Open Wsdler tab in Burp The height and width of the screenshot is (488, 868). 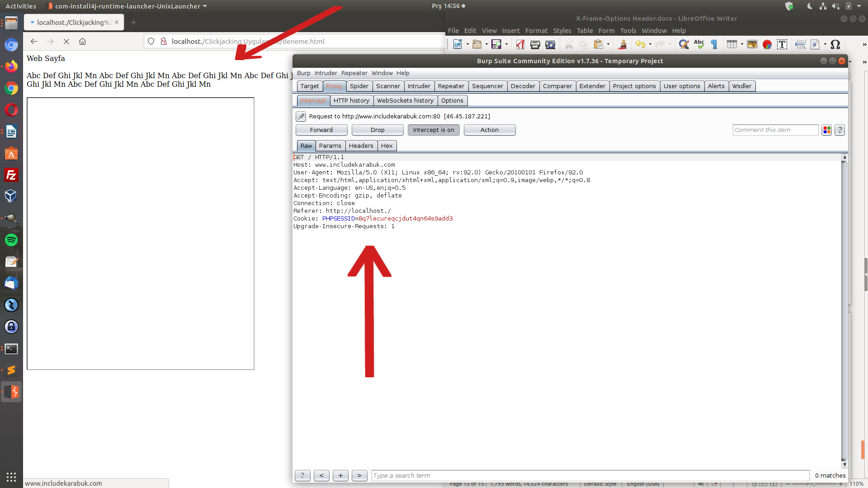click(741, 86)
